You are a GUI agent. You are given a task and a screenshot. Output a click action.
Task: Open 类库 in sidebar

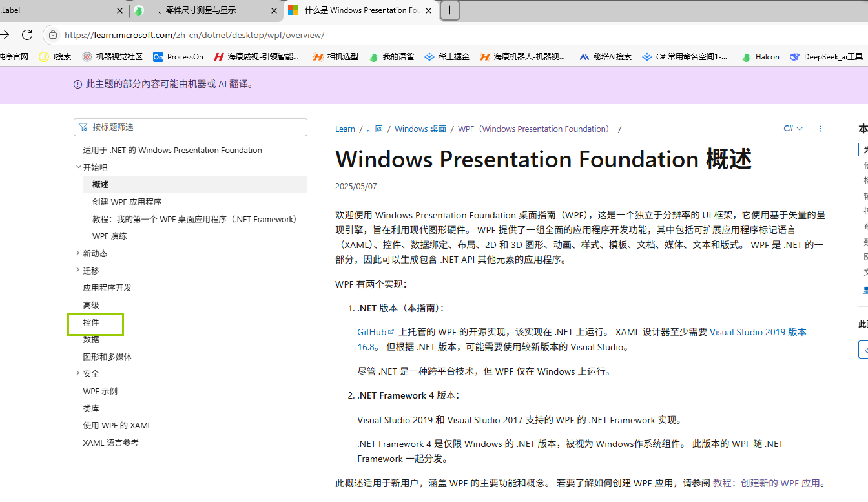91,408
